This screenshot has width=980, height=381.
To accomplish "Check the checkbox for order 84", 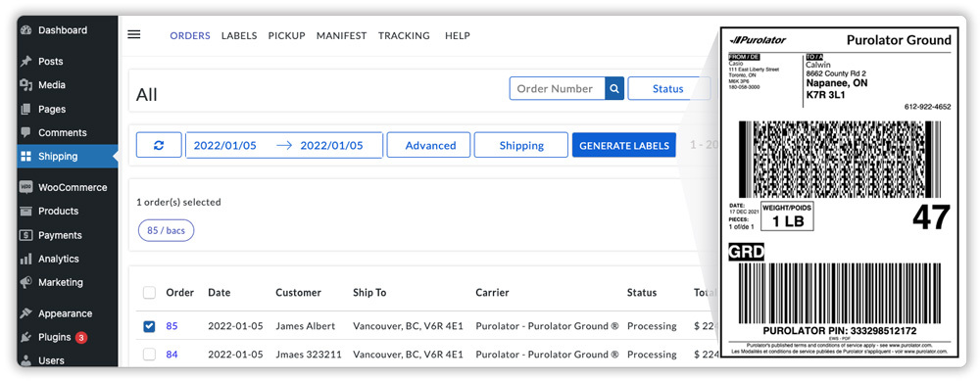I will pos(149,355).
